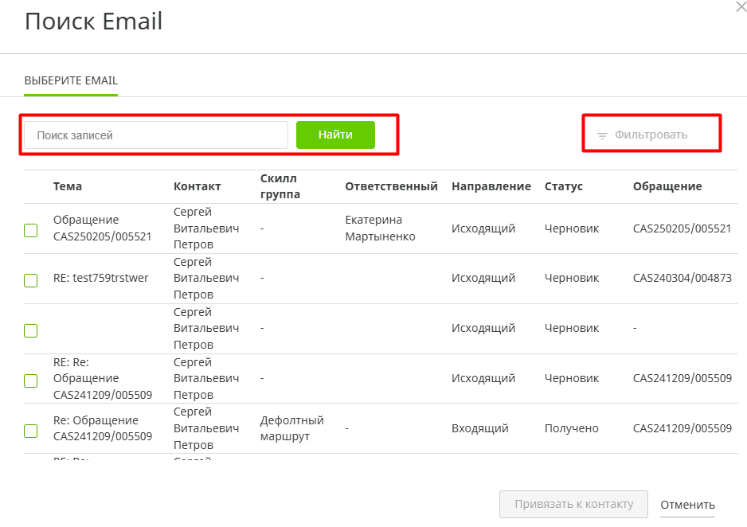Click the Обращение column header
The width and height of the screenshot is (747, 527).
(667, 186)
